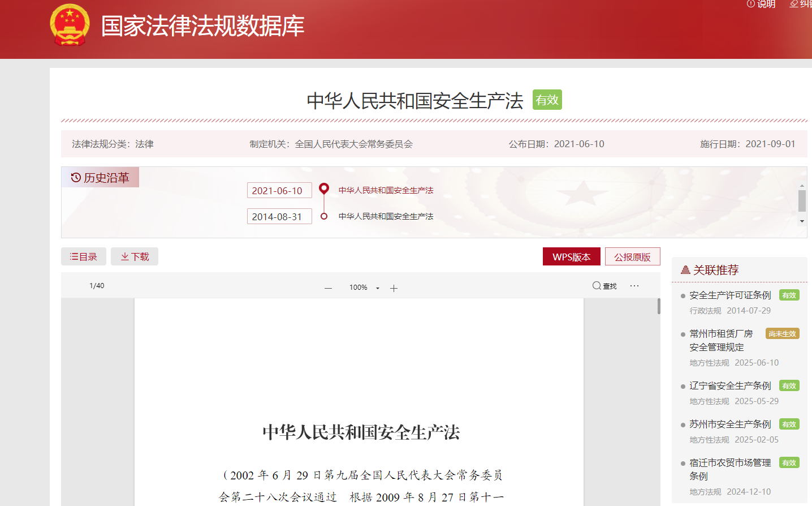
Task: Click the 下载 download button
Action: click(x=135, y=256)
